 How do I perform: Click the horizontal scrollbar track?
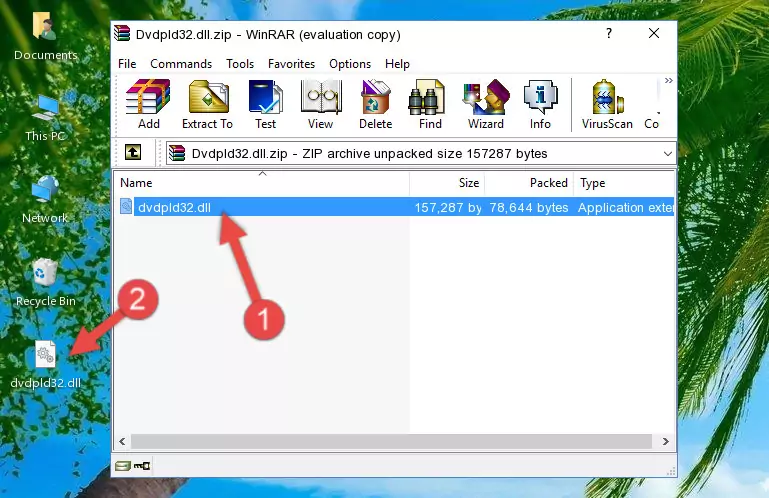coord(391,441)
